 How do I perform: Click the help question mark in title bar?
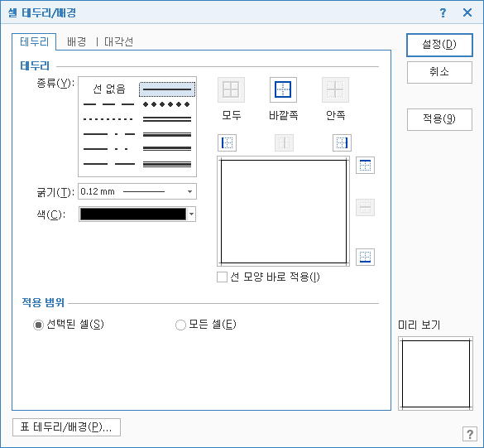[443, 12]
